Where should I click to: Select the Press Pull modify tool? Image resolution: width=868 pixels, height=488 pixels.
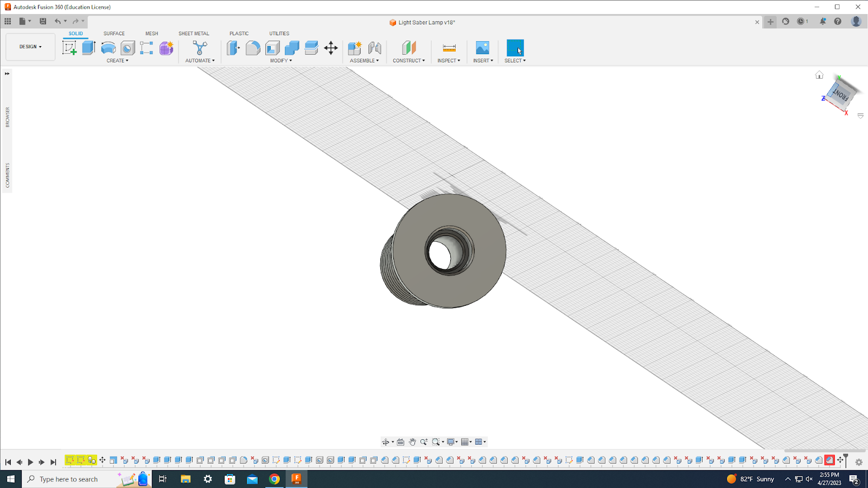233,48
